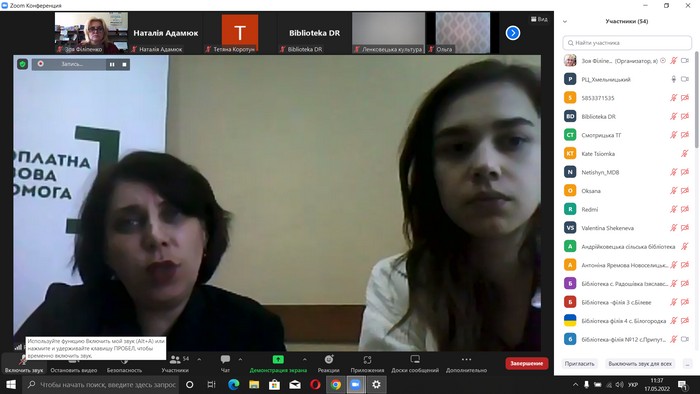Image resolution: width=700 pixels, height=394 pixels.
Task: Open the Reactions menu
Action: [329, 363]
